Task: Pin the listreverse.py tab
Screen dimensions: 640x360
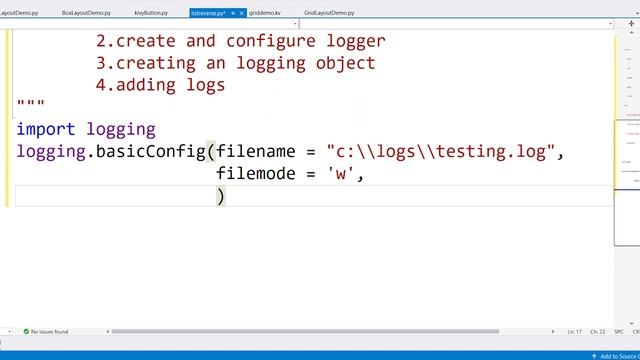Action: [x=233, y=13]
